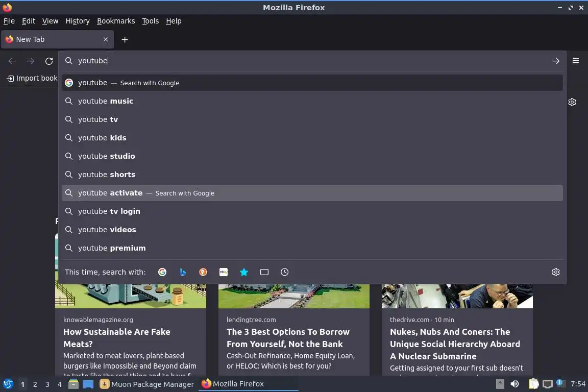Click the lendingtree house thumbnail image
588x392 pixels.
click(293, 296)
